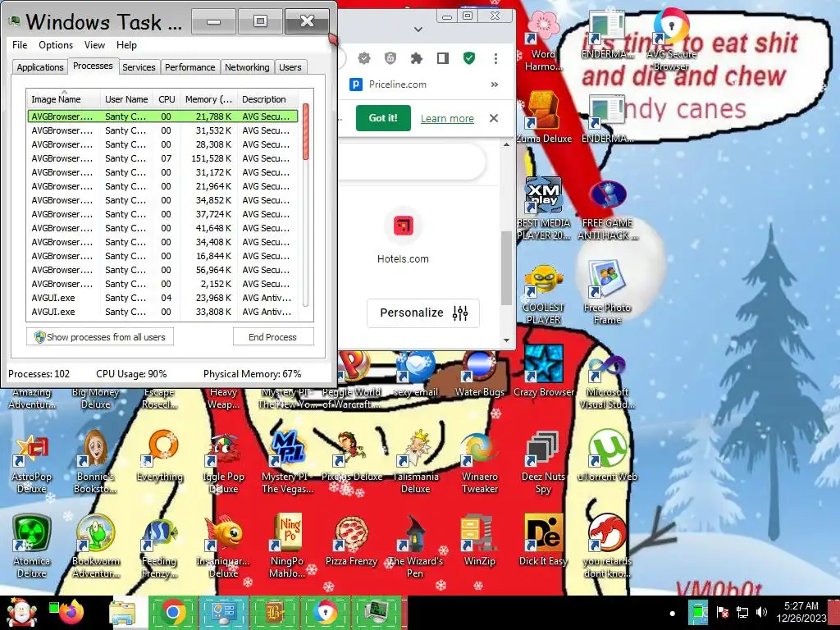Image resolution: width=840 pixels, height=630 pixels.
Task: Click the End Process button
Action: (272, 337)
